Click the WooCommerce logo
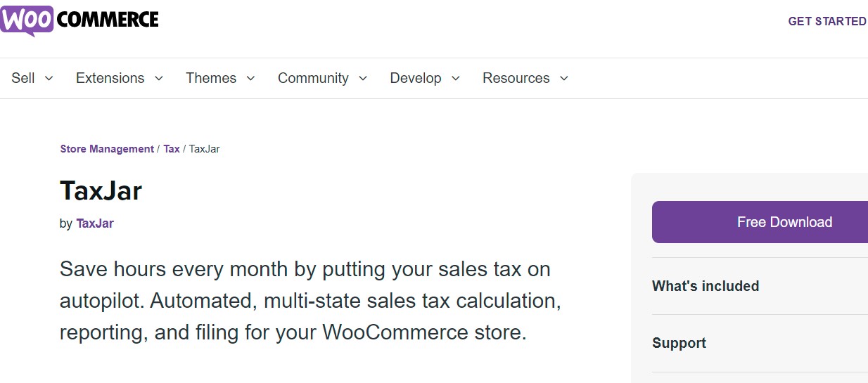The image size is (868, 383). (x=79, y=20)
